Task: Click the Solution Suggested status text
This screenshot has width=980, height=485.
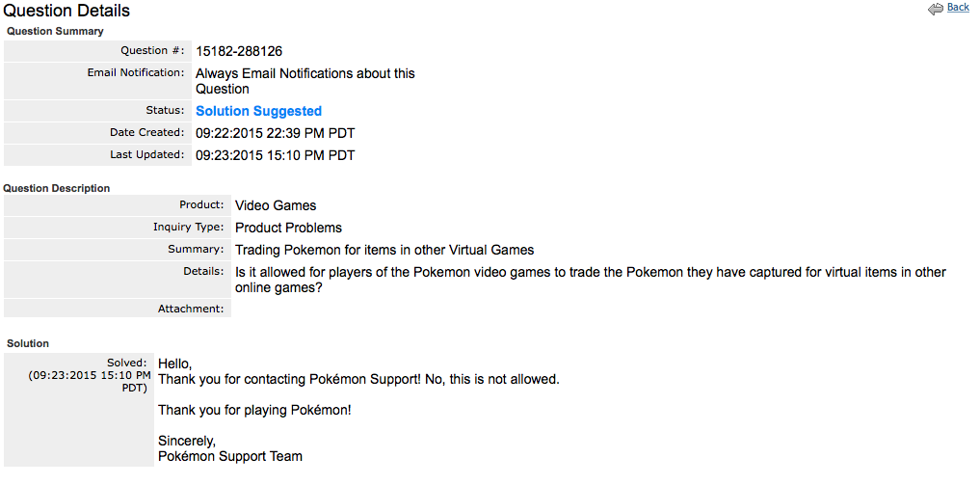Action: pyautogui.click(x=259, y=111)
